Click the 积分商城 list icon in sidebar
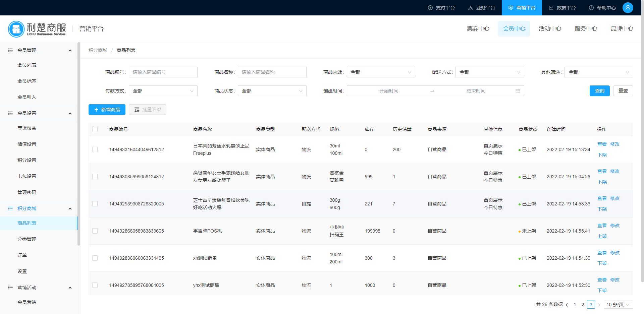644x314 pixels. pyautogui.click(x=10, y=208)
